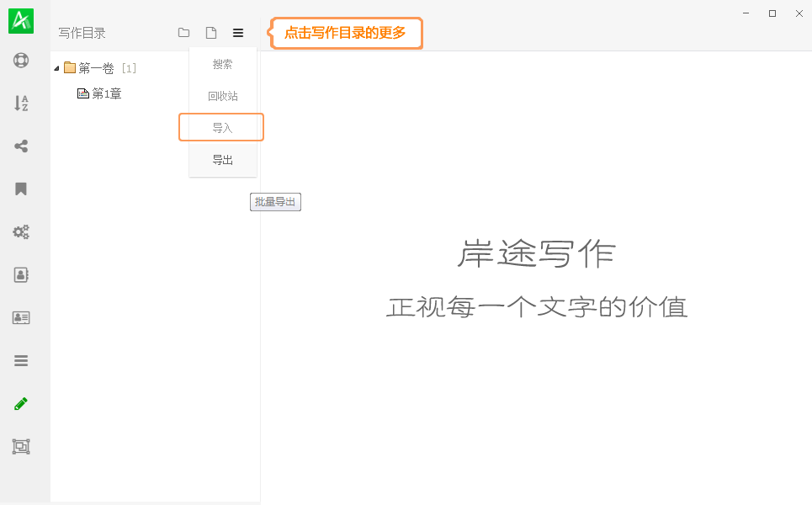Click the sidebar three-line list icon

[21, 360]
